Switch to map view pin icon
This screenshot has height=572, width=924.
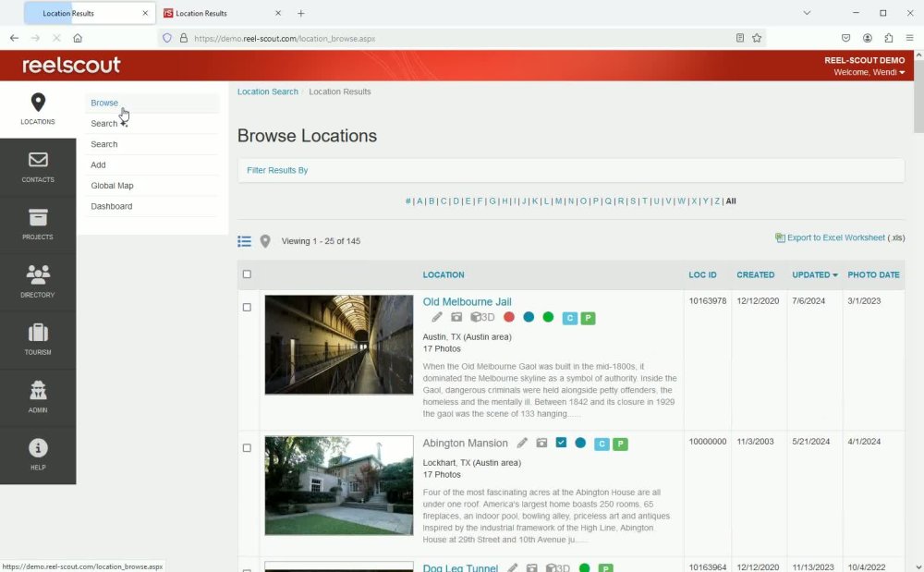tap(265, 241)
